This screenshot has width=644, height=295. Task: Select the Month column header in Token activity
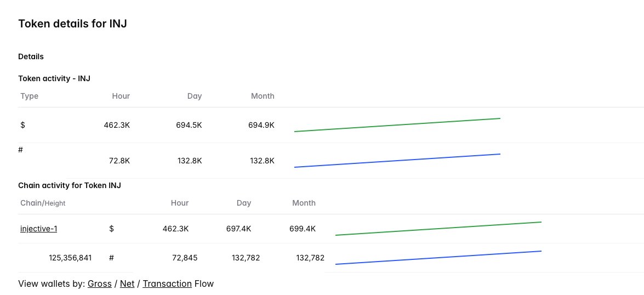pos(263,96)
